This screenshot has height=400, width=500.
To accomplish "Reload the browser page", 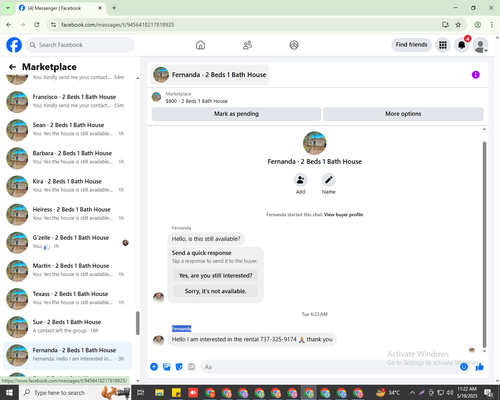I will [37, 25].
